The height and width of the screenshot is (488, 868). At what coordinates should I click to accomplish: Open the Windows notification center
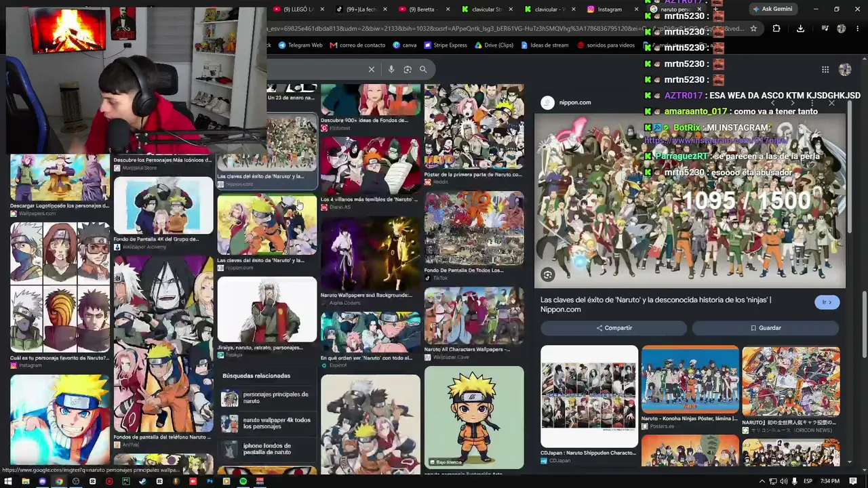point(853,481)
